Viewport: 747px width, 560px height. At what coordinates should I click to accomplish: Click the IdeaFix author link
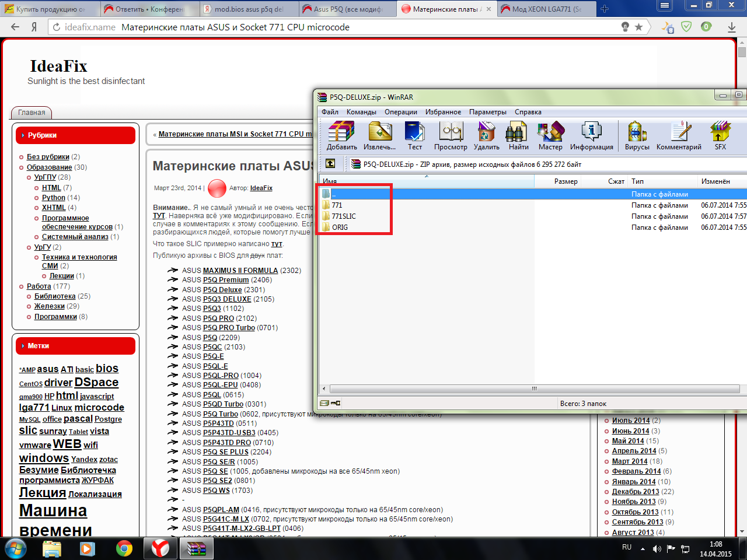(x=261, y=188)
